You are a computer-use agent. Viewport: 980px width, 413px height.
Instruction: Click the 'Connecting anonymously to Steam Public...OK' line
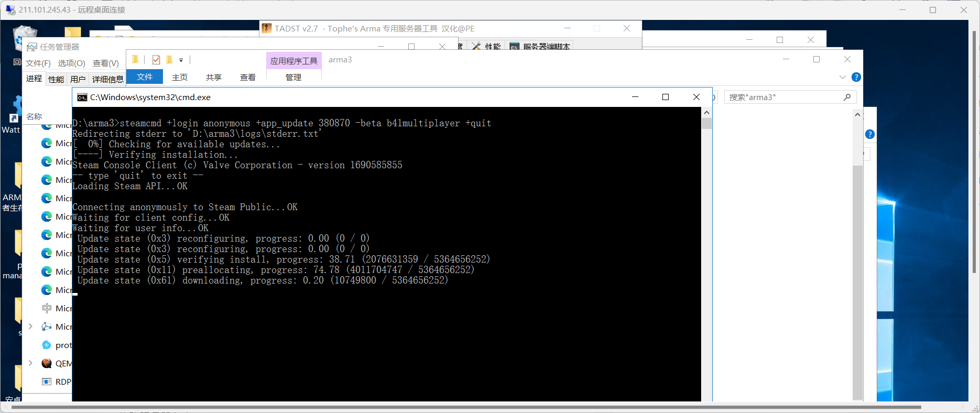(185, 207)
